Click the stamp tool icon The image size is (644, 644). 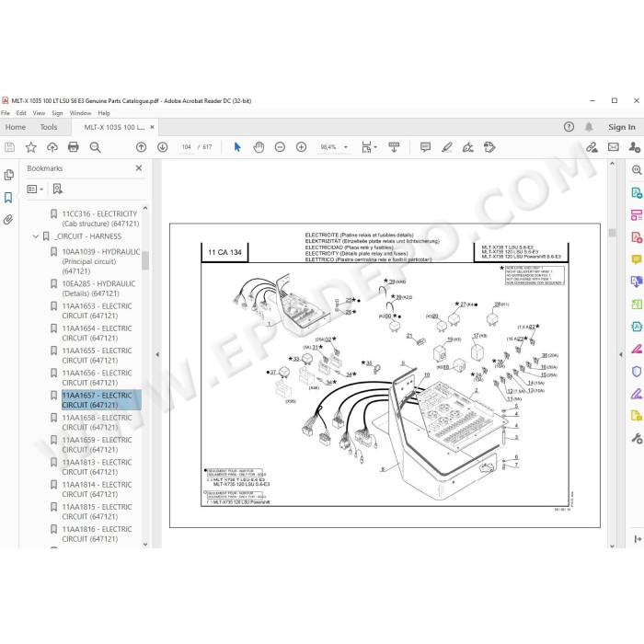489,147
